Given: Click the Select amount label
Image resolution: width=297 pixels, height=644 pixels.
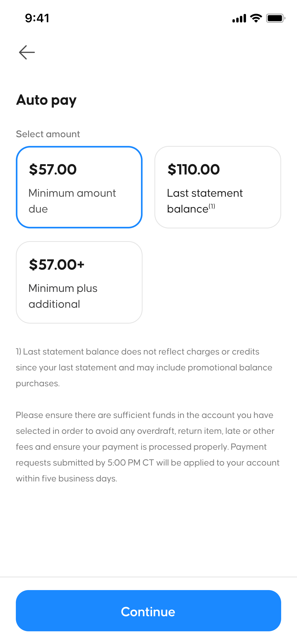Looking at the screenshot, I should [x=48, y=134].
